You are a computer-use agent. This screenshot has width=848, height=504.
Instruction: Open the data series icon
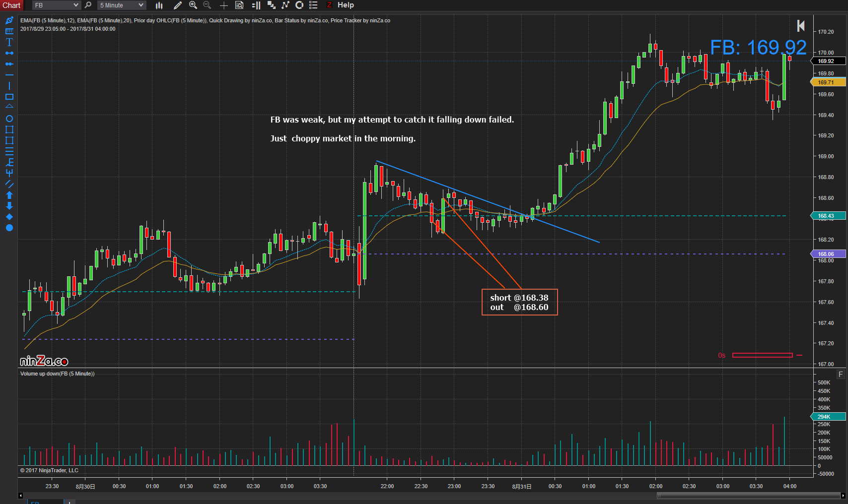pos(271,5)
